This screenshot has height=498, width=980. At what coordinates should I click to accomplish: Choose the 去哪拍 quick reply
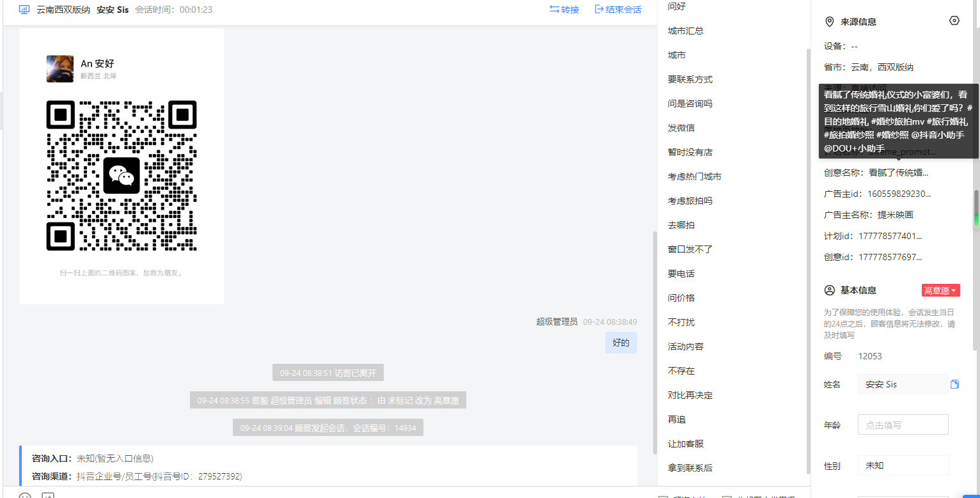(x=681, y=225)
